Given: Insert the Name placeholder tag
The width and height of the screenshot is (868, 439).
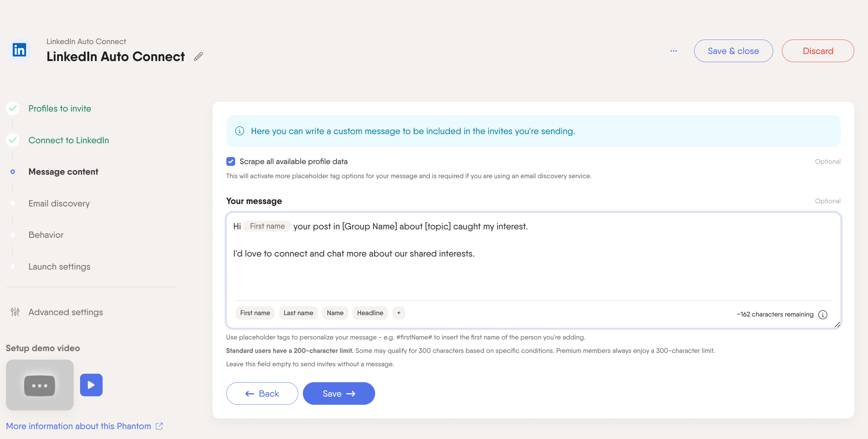Looking at the screenshot, I should click(335, 313).
